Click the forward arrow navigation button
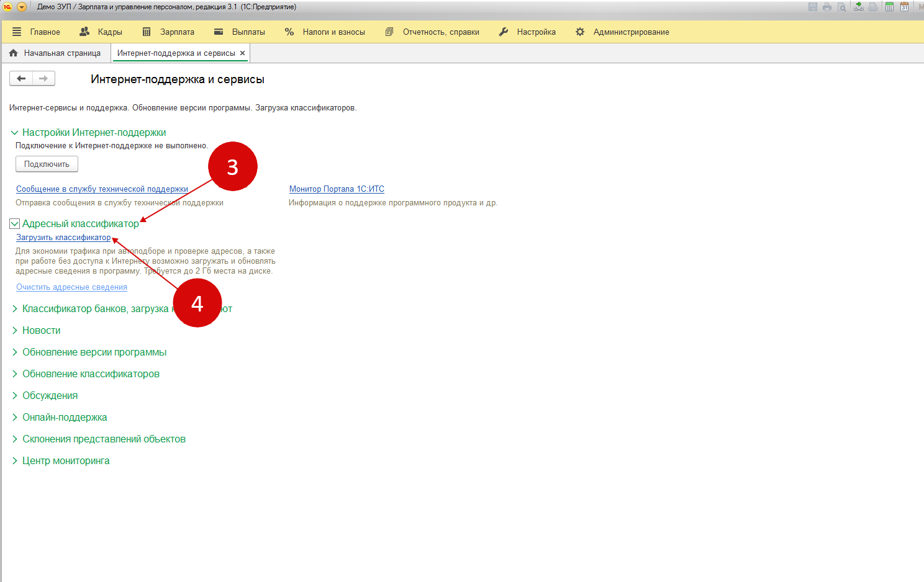The width and height of the screenshot is (924, 582). pyautogui.click(x=43, y=78)
